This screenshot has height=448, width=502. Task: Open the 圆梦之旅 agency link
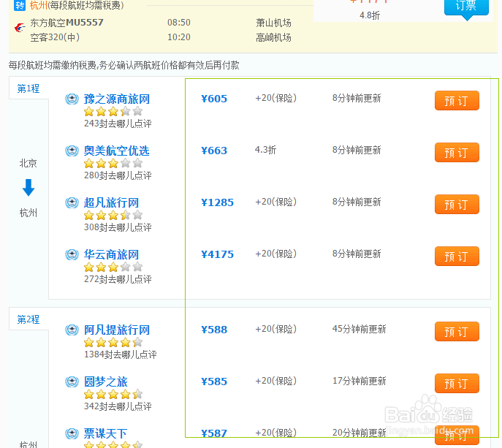(x=106, y=381)
